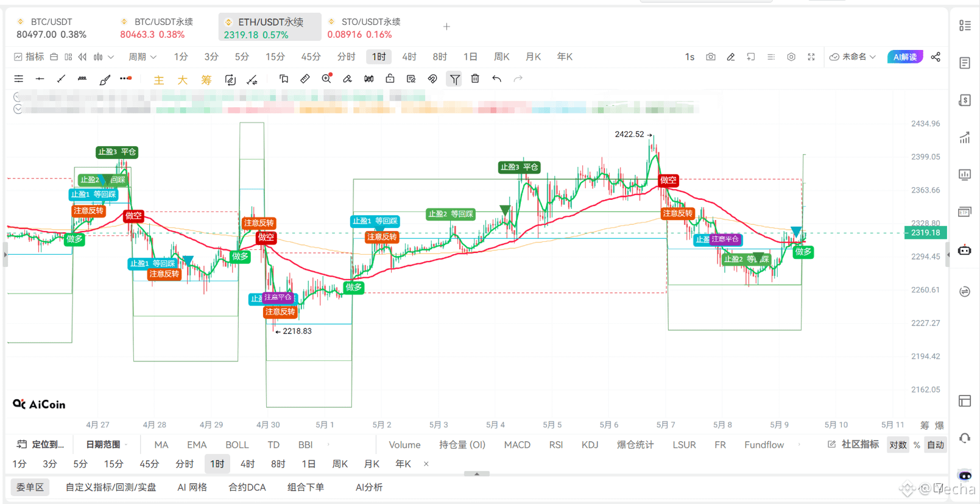Image resolution: width=980 pixels, height=504 pixels.
Task: Select the 1日 interval in top bar
Action: (470, 57)
